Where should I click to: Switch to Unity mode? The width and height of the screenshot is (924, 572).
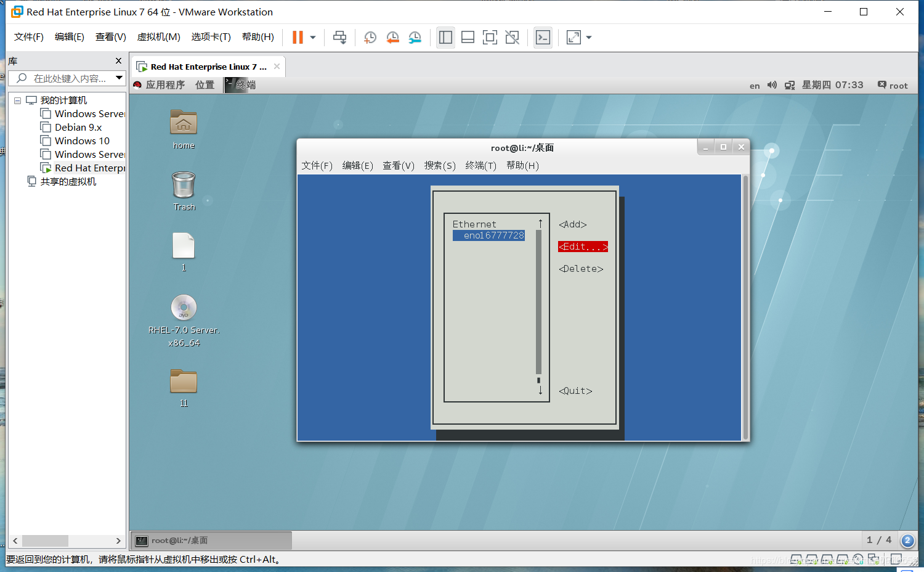click(x=512, y=38)
